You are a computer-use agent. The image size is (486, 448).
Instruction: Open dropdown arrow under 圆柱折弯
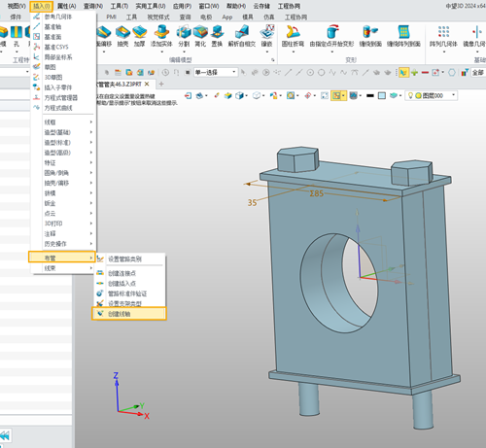pos(293,52)
